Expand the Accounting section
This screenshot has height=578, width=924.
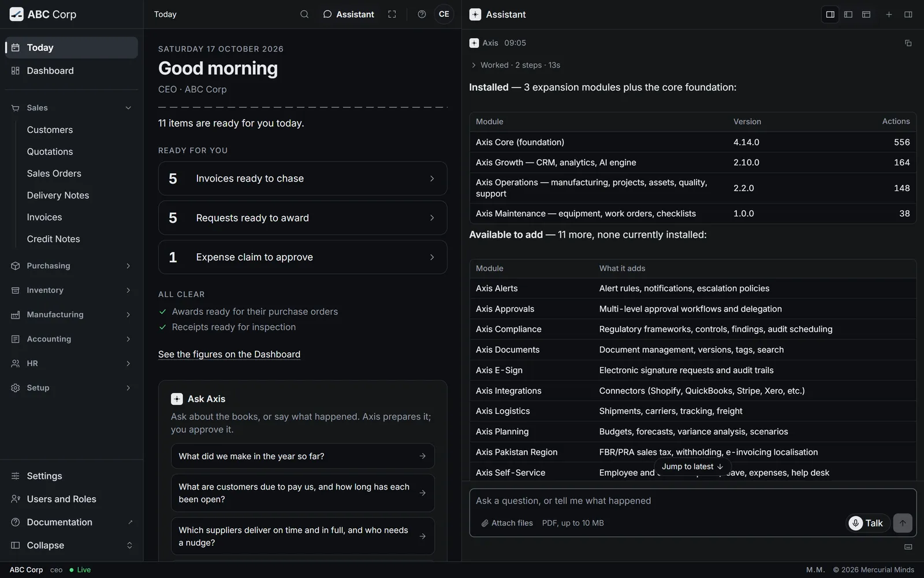coord(72,339)
